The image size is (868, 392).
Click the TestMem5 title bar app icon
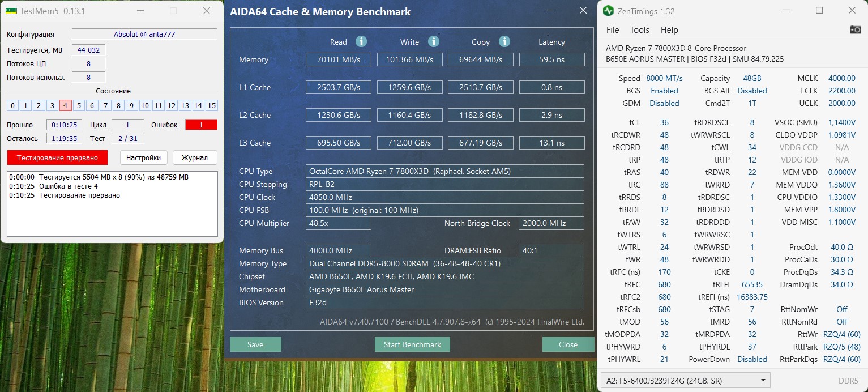tap(11, 11)
